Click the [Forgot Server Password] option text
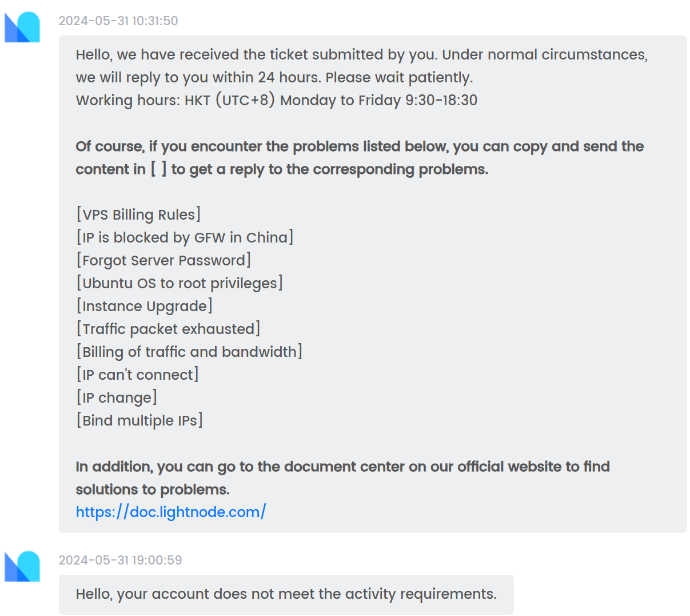Screen dimensions: 690x616 pyautogui.click(x=163, y=260)
